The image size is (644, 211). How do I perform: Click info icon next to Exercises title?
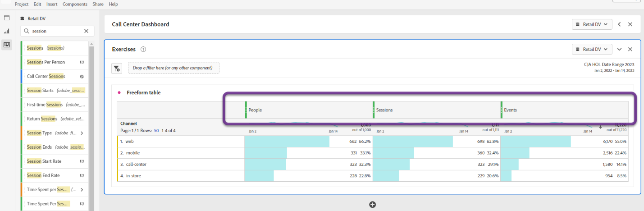click(x=143, y=49)
